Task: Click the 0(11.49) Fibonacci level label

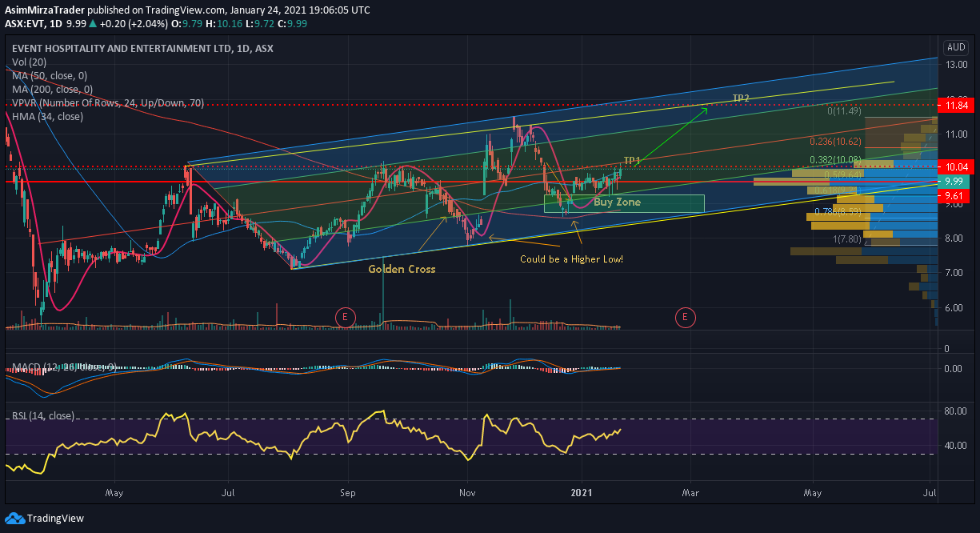Action: 843,111
